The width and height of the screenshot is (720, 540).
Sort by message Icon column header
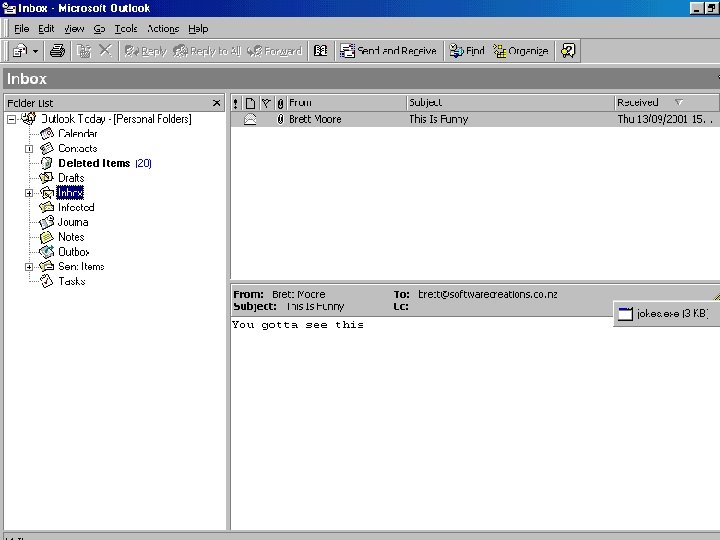(250, 103)
